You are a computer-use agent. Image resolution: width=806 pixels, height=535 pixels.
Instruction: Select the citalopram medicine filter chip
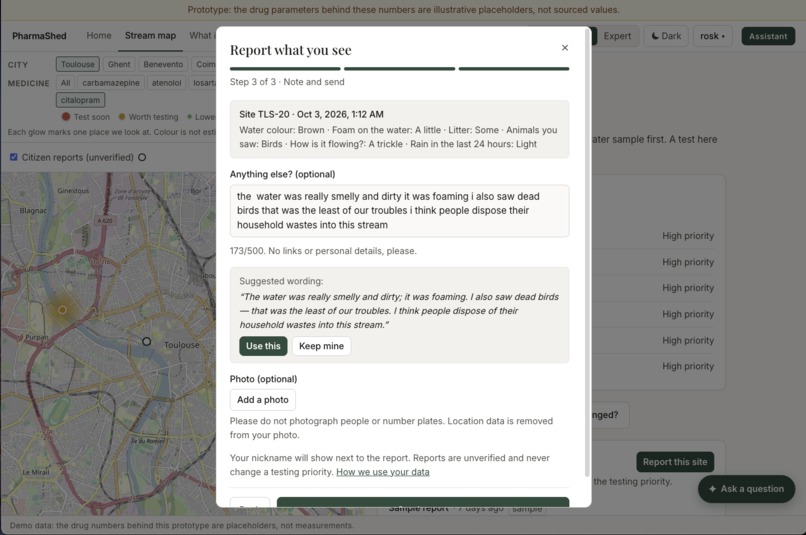tap(80, 100)
